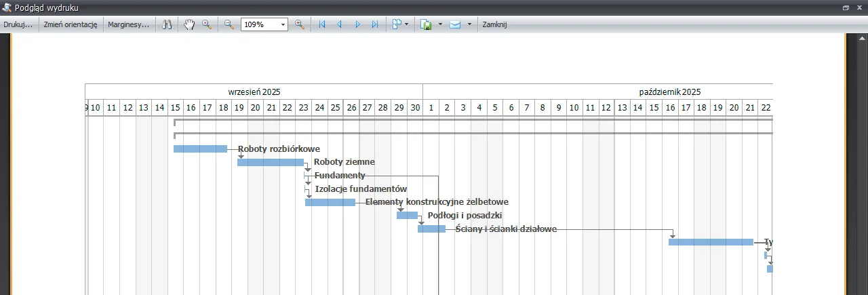Screen dimensions: 868x295
Task: Click the Drukuj... print button
Action: pos(18,24)
